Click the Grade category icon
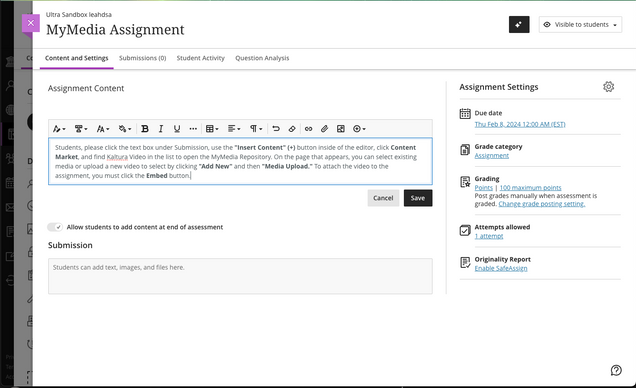This screenshot has height=388, width=636. (465, 150)
